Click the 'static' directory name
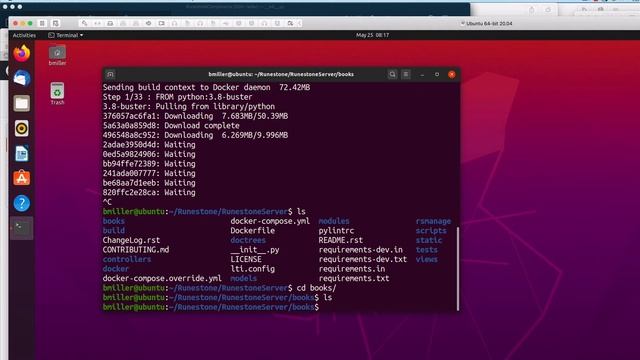 [x=429, y=240]
